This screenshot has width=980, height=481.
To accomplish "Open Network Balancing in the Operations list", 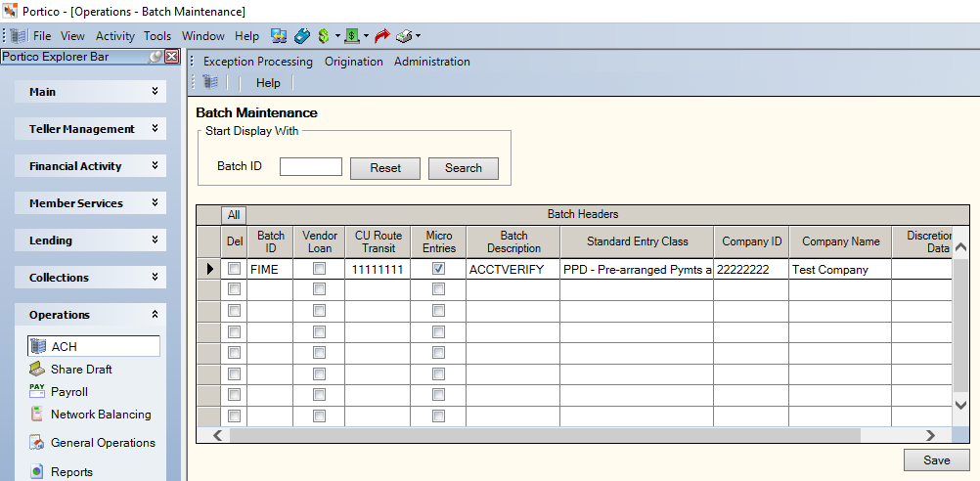I will pyautogui.click(x=101, y=415).
